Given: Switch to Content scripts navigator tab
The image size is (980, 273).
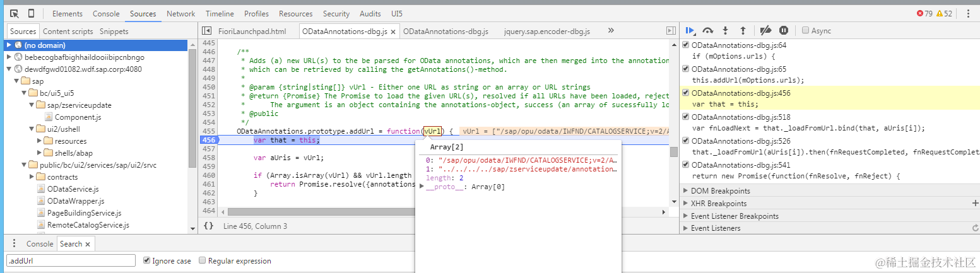Looking at the screenshot, I should click(x=68, y=32).
